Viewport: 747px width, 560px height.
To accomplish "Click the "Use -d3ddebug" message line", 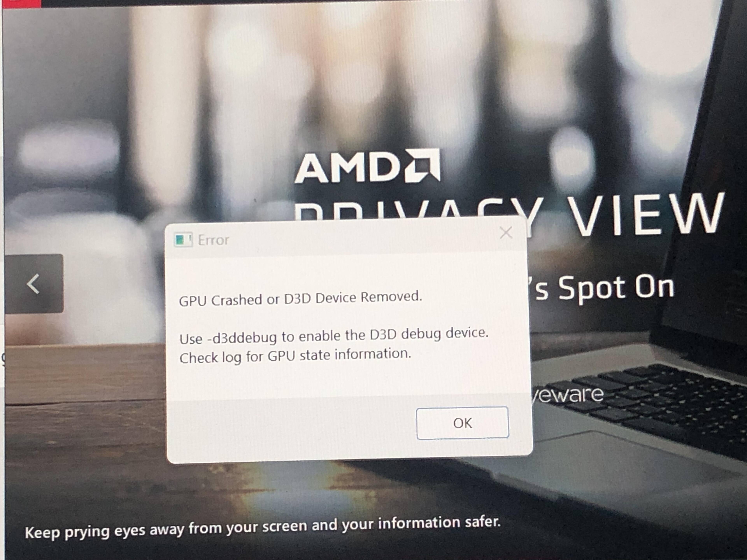I will pyautogui.click(x=334, y=336).
